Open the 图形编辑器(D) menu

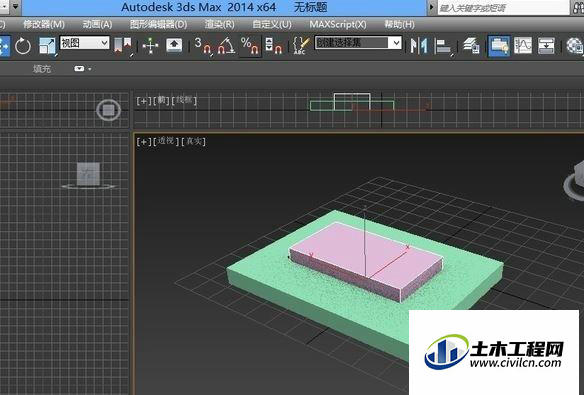click(x=158, y=25)
